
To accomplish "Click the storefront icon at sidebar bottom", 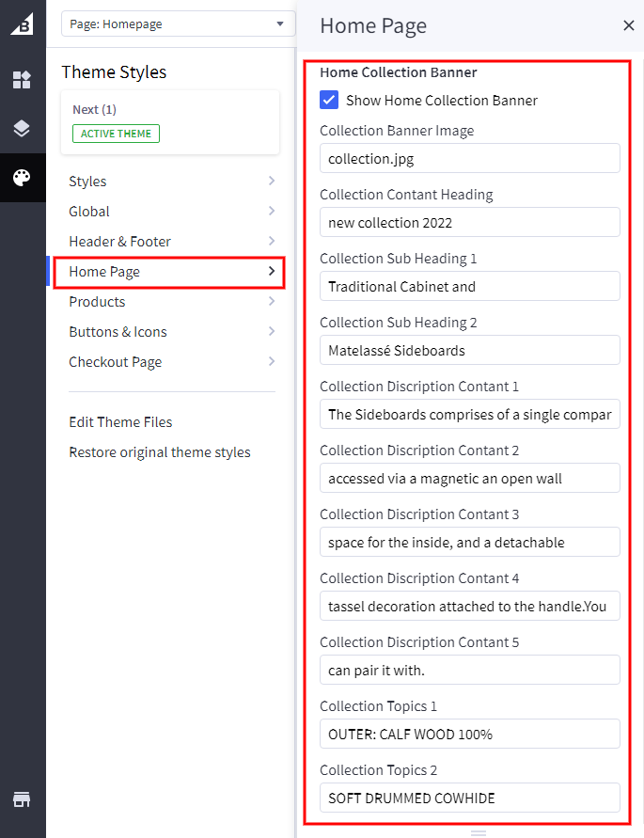I will 22,799.
